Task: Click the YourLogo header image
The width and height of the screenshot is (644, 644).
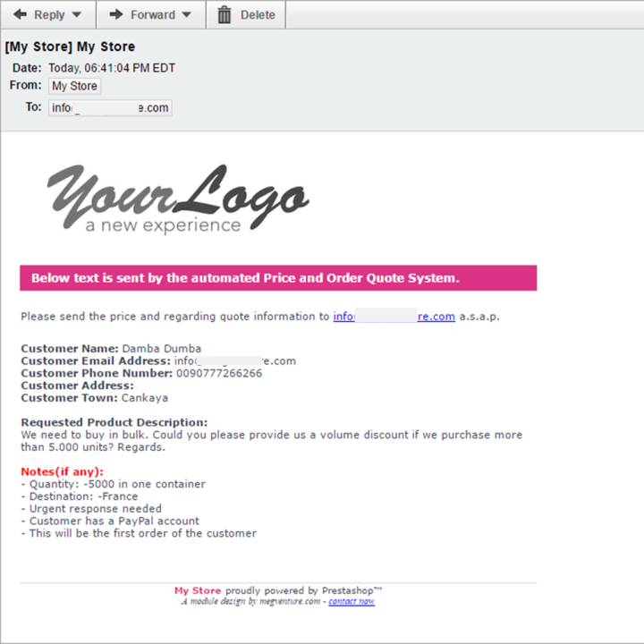Action: coord(177,200)
